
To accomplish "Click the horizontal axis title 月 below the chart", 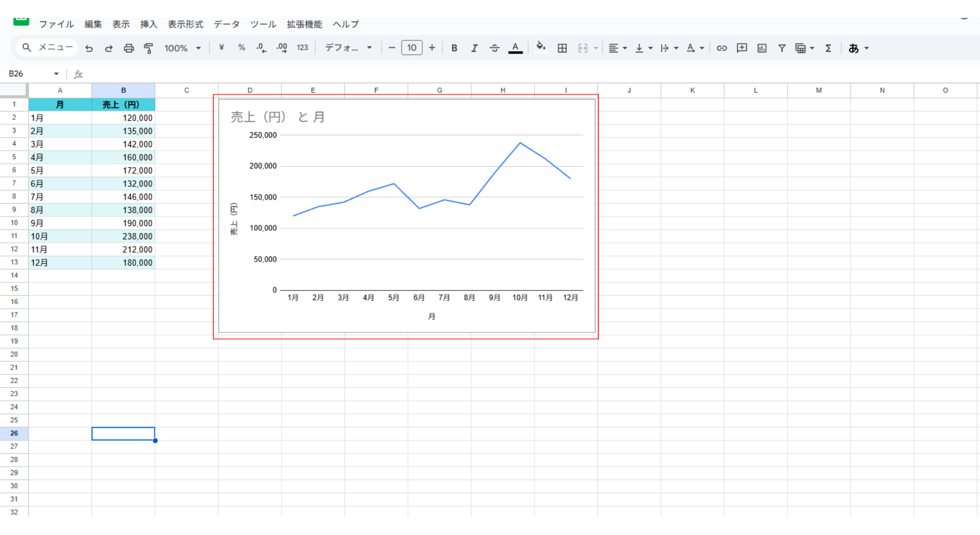I will [x=432, y=316].
